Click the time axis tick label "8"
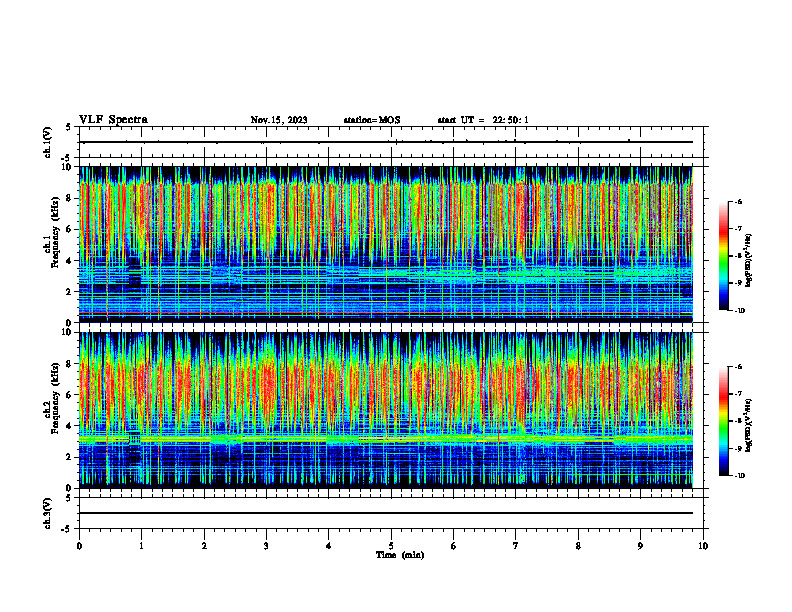This screenshot has height=612, width=792. [578, 546]
